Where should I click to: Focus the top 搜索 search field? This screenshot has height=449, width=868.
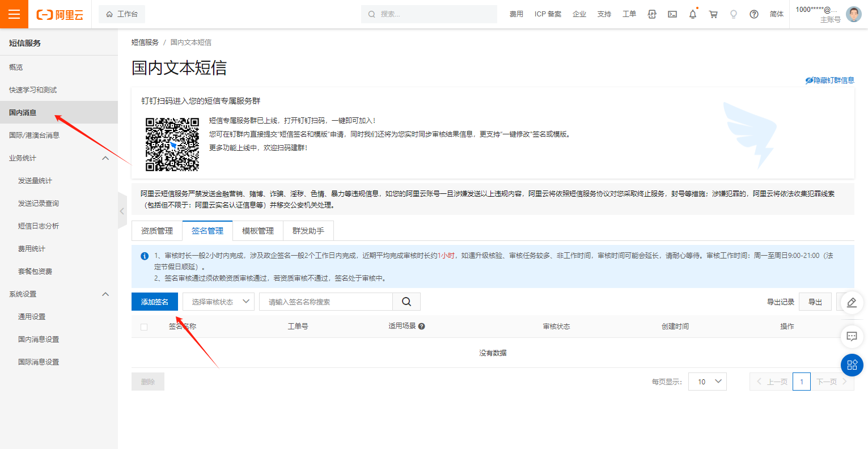tap(429, 14)
